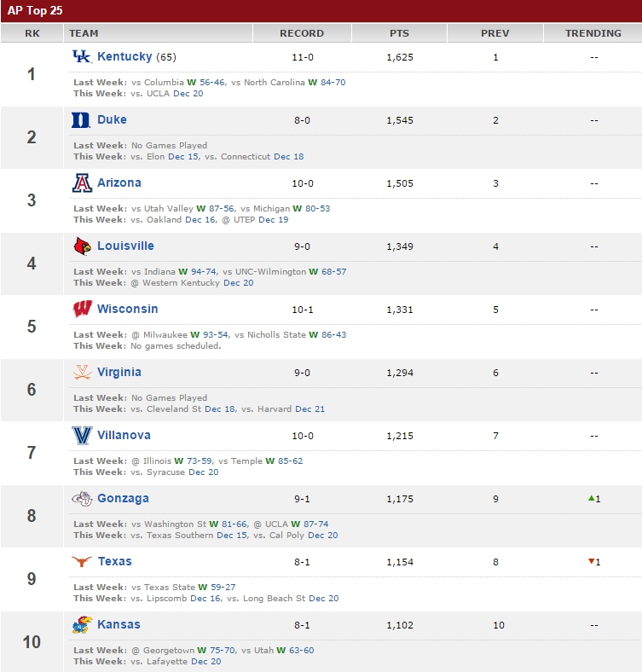Viewport: 642px width, 672px height.
Task: Open the Kentucky team link
Action: pos(124,56)
